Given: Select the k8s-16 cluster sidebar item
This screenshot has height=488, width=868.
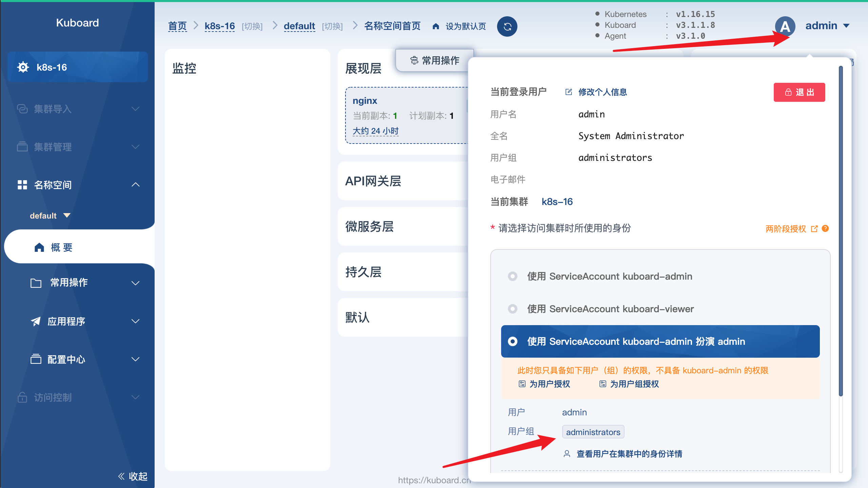Looking at the screenshot, I should (x=77, y=67).
